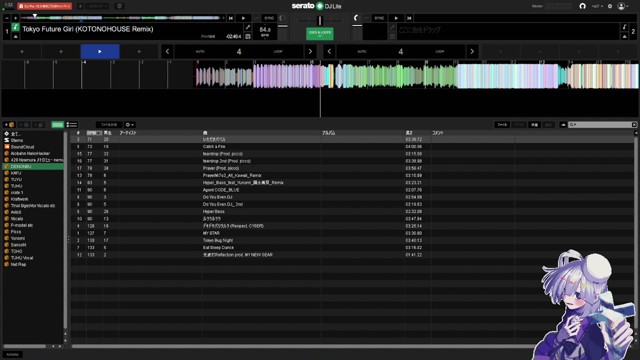Sort the library by the # column
This screenshot has width=640, height=360.
point(78,133)
